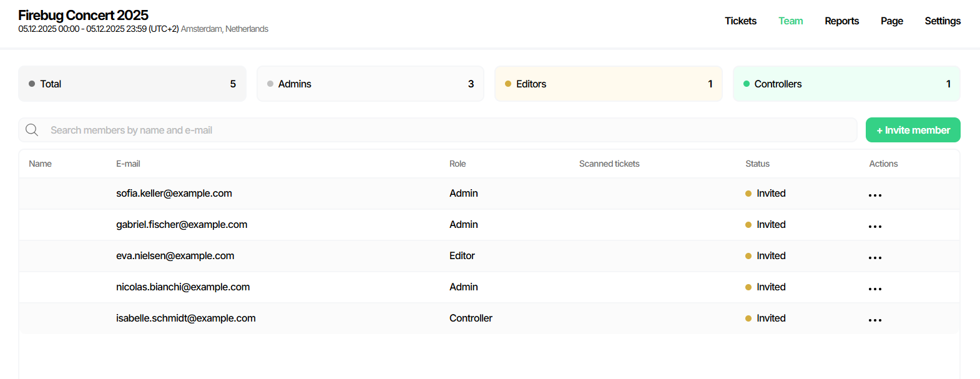Click the search magnifier icon
Image resolution: width=980 pixels, height=379 pixels.
(x=32, y=130)
